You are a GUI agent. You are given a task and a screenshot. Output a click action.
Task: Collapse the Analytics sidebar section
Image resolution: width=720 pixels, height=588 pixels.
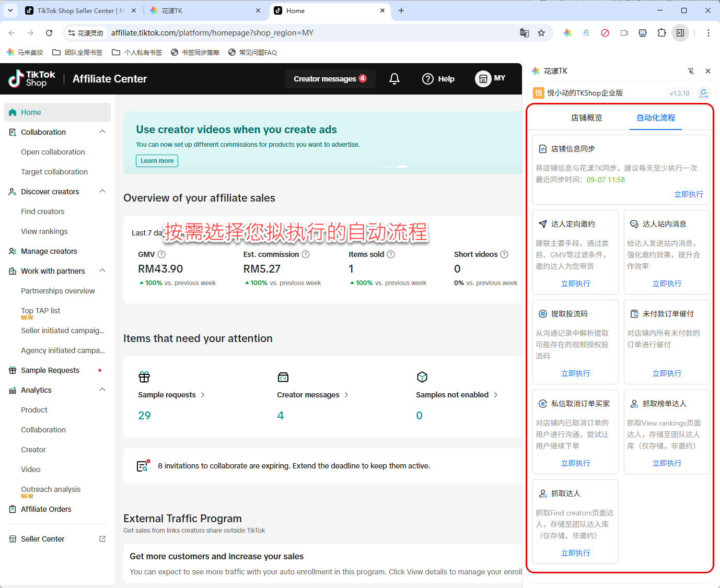[x=102, y=390]
